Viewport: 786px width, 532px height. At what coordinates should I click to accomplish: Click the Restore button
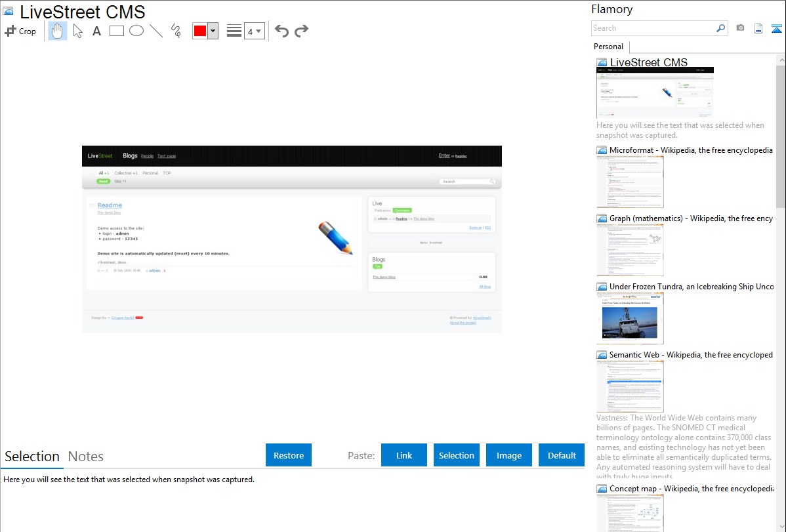289,455
